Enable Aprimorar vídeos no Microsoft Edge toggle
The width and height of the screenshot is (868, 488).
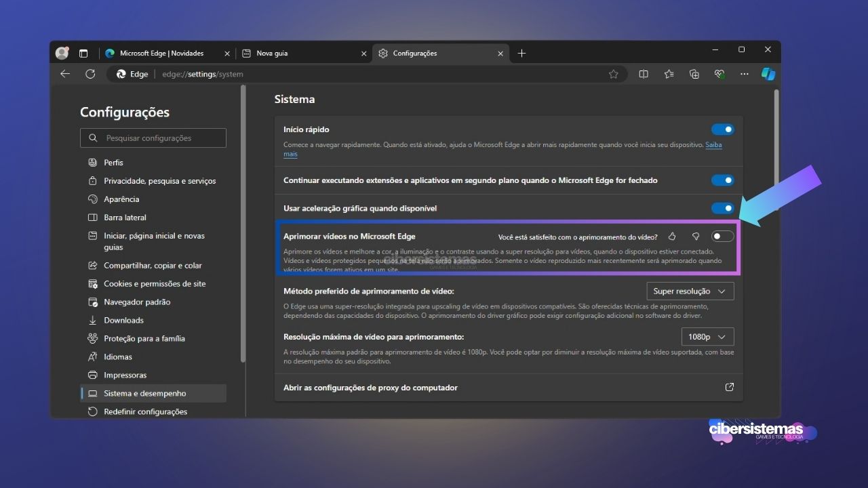point(722,236)
